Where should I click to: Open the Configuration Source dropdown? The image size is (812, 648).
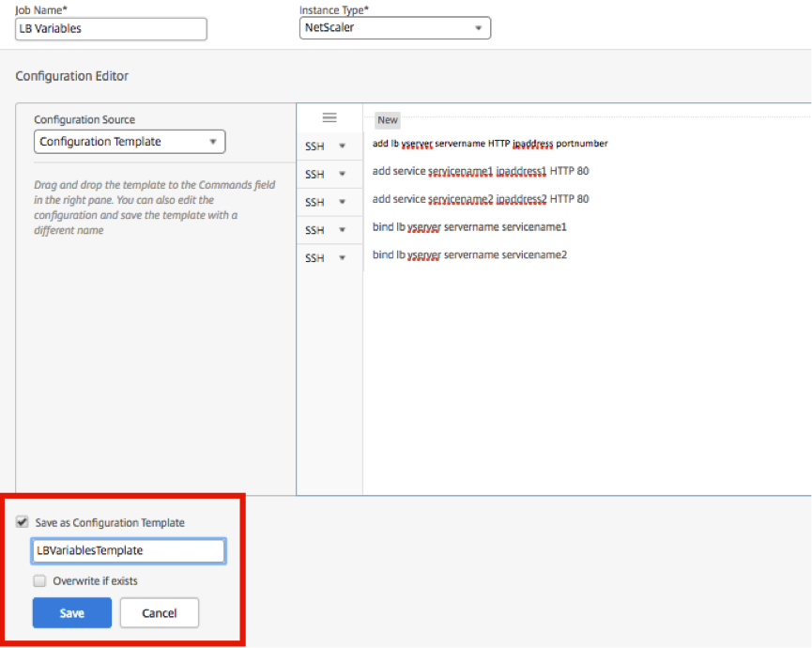[130, 142]
